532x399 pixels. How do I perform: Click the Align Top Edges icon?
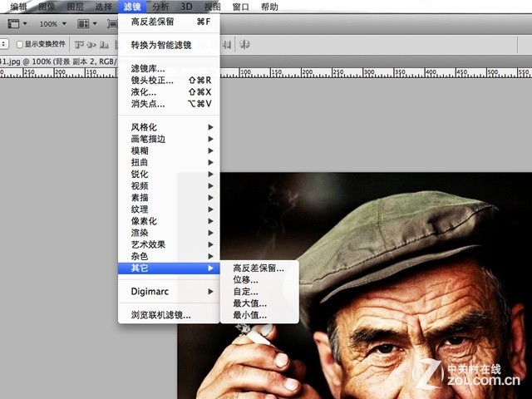point(79,44)
